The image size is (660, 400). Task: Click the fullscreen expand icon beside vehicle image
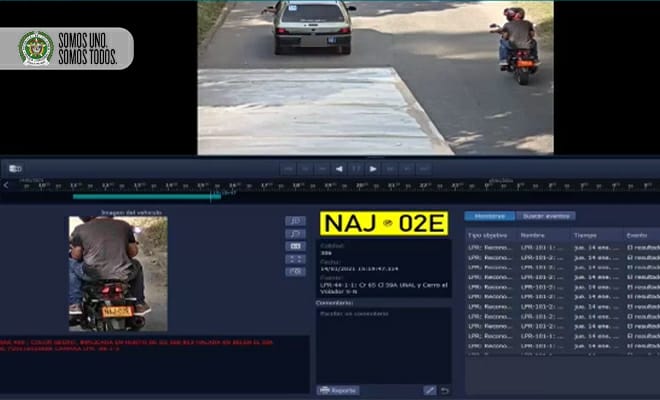(295, 259)
